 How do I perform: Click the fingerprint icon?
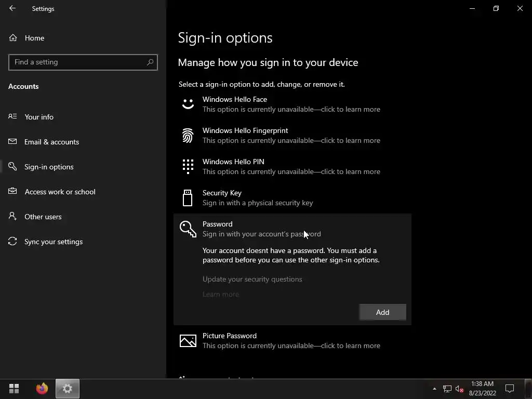pyautogui.click(x=188, y=136)
